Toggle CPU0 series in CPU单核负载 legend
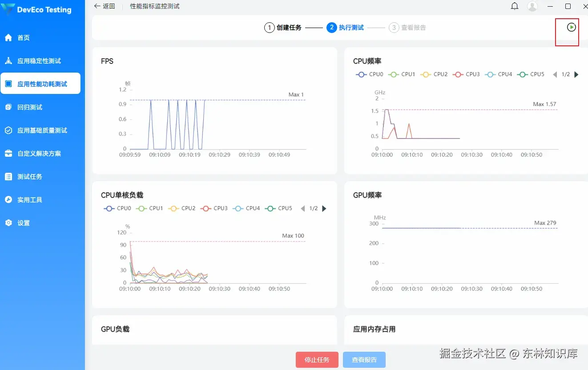Viewport: 588px width, 370px height. coord(117,208)
